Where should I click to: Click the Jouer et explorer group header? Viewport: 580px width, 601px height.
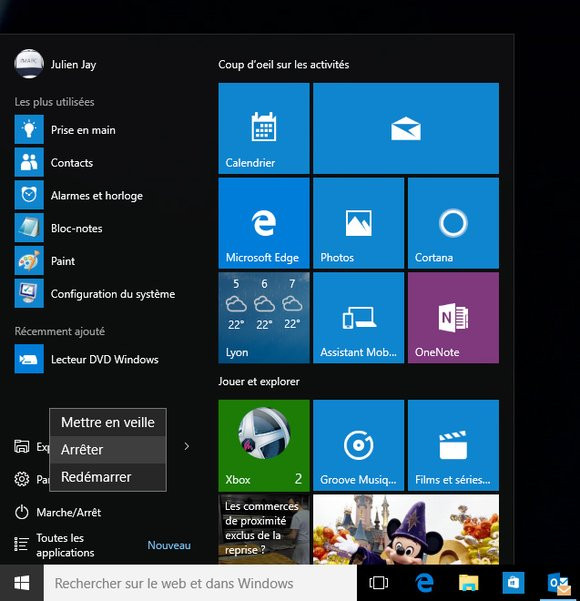(259, 381)
